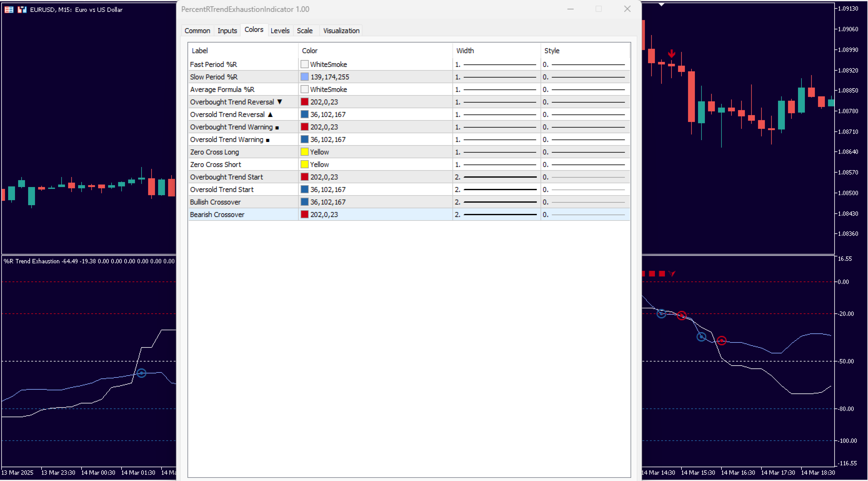Open style dropdown for Bearish Crossover

[x=585, y=215]
